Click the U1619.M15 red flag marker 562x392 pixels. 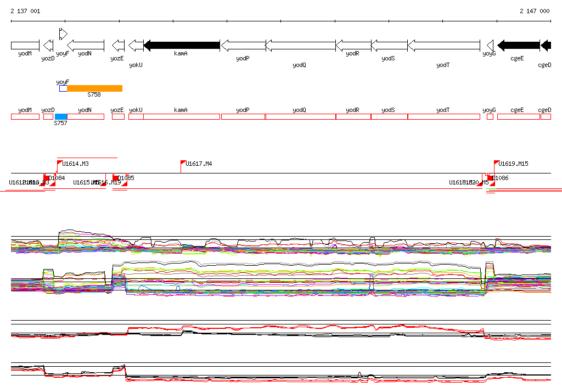[497, 163]
